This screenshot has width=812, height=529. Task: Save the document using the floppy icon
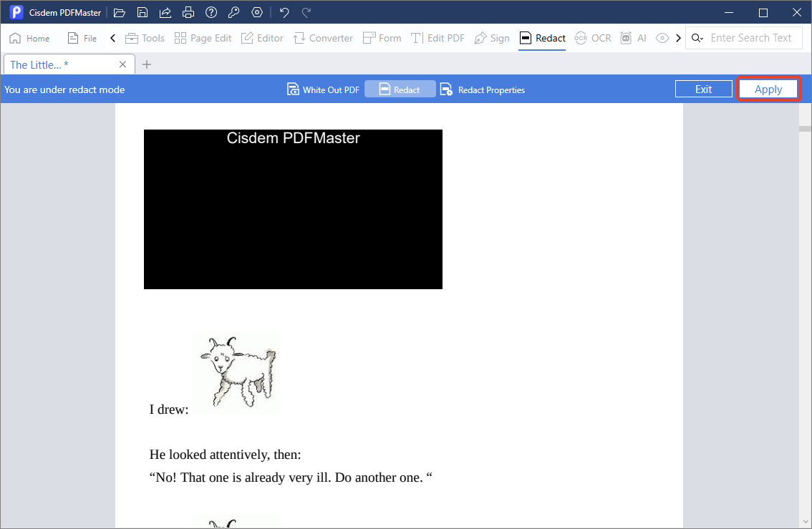(x=142, y=12)
